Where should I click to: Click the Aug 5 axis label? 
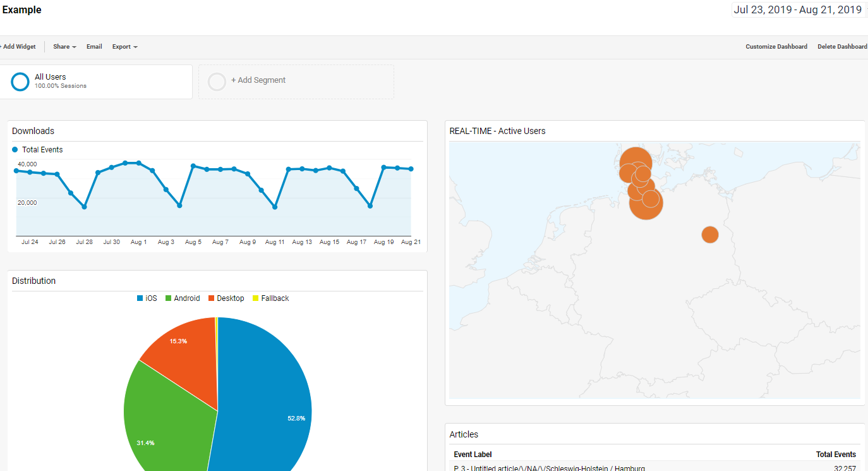(x=193, y=242)
